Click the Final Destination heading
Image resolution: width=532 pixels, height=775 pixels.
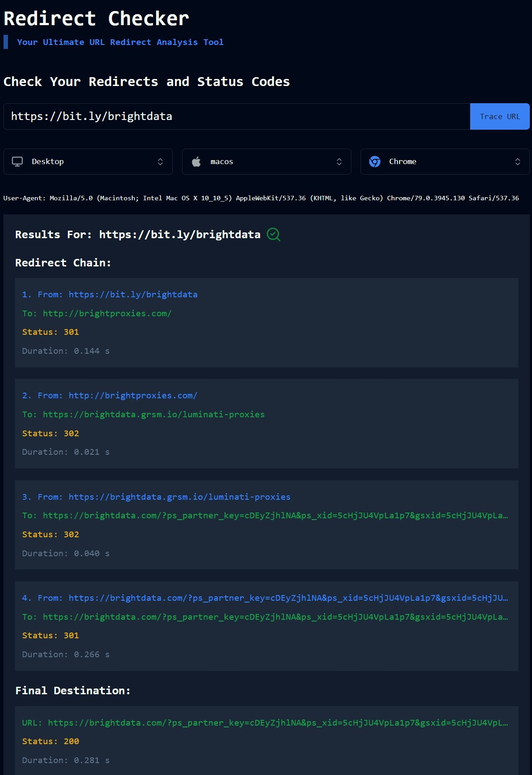pyautogui.click(x=73, y=690)
